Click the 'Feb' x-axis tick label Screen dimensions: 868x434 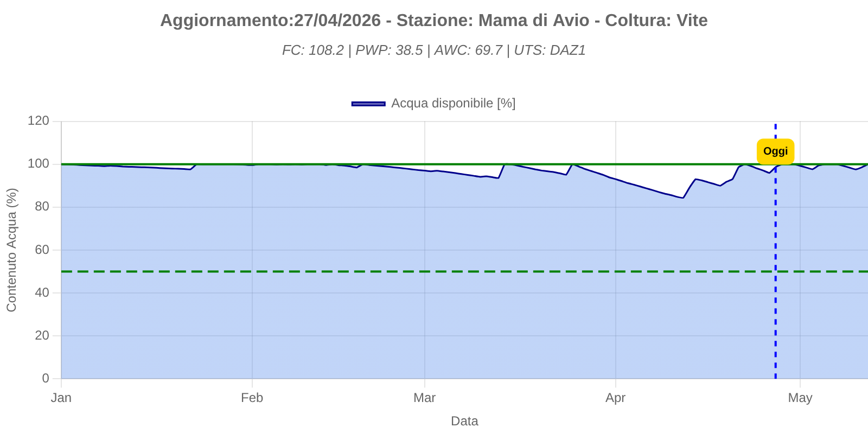[252, 398]
